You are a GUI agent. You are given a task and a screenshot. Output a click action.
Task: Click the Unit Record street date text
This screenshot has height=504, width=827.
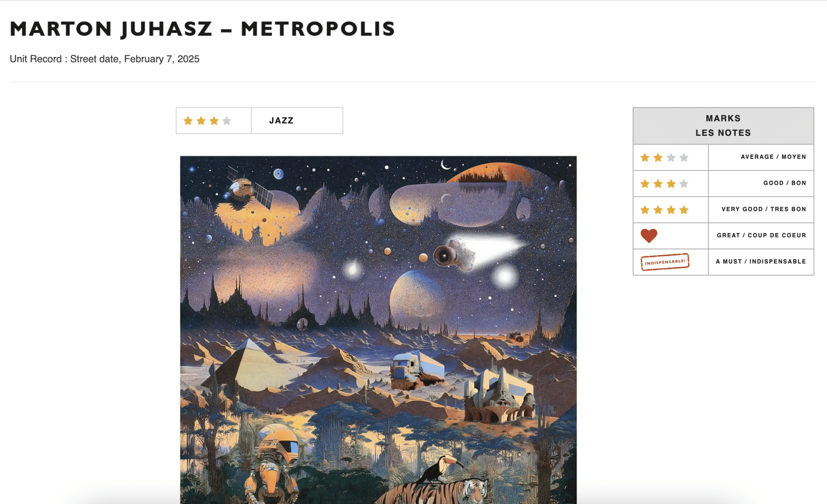105,59
